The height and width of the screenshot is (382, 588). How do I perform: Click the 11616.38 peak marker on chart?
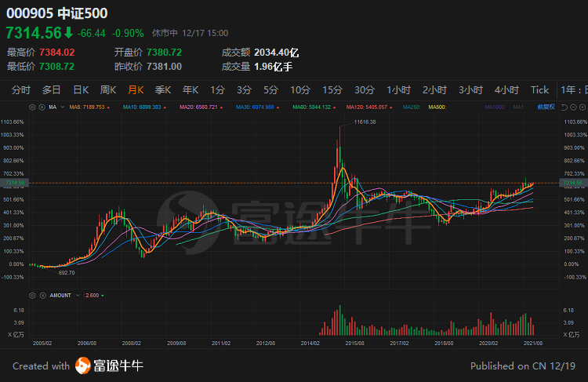[365, 122]
